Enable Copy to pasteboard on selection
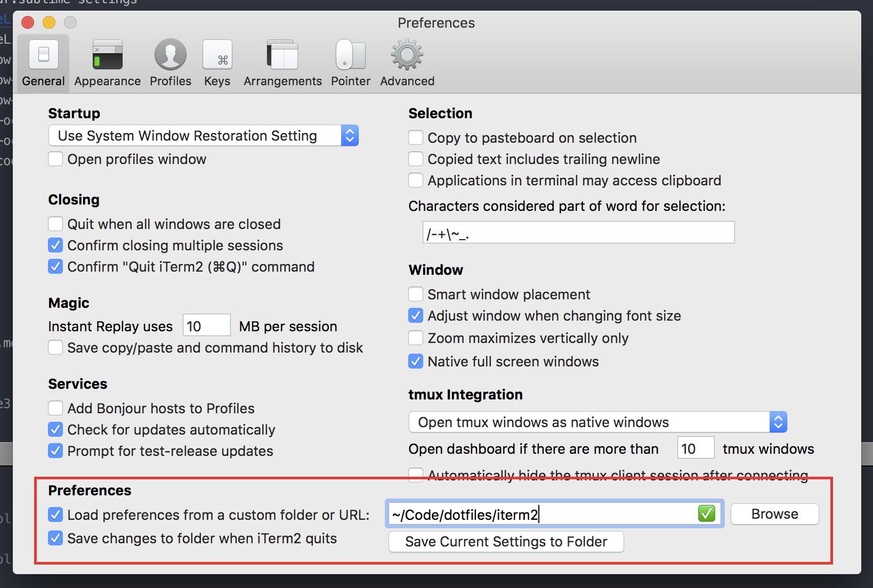This screenshot has width=873, height=588. (416, 138)
